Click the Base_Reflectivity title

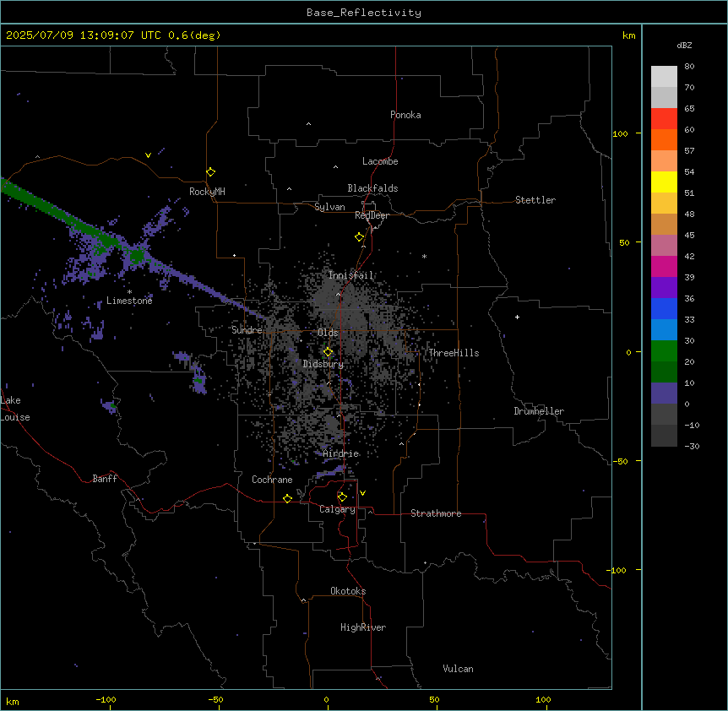click(x=364, y=13)
